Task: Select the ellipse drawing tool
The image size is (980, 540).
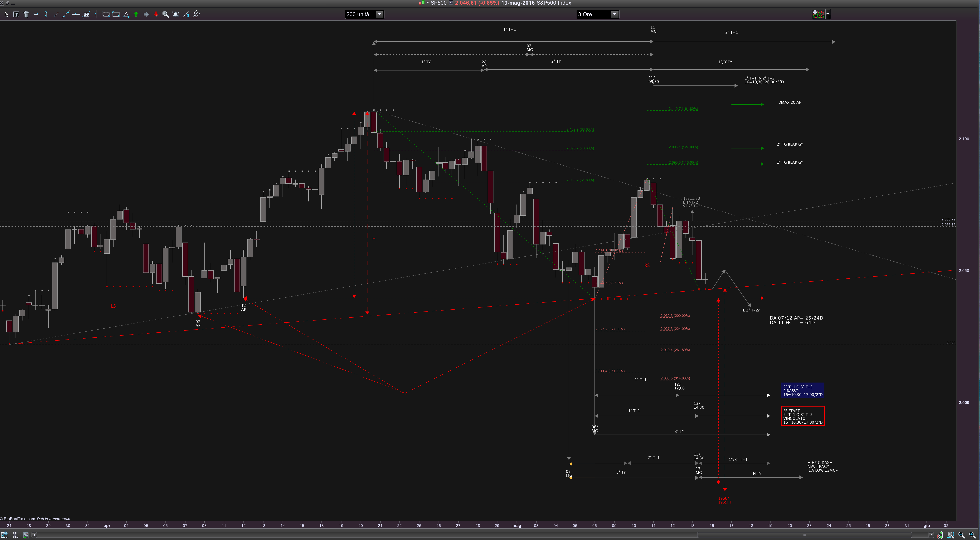Action: click(106, 14)
